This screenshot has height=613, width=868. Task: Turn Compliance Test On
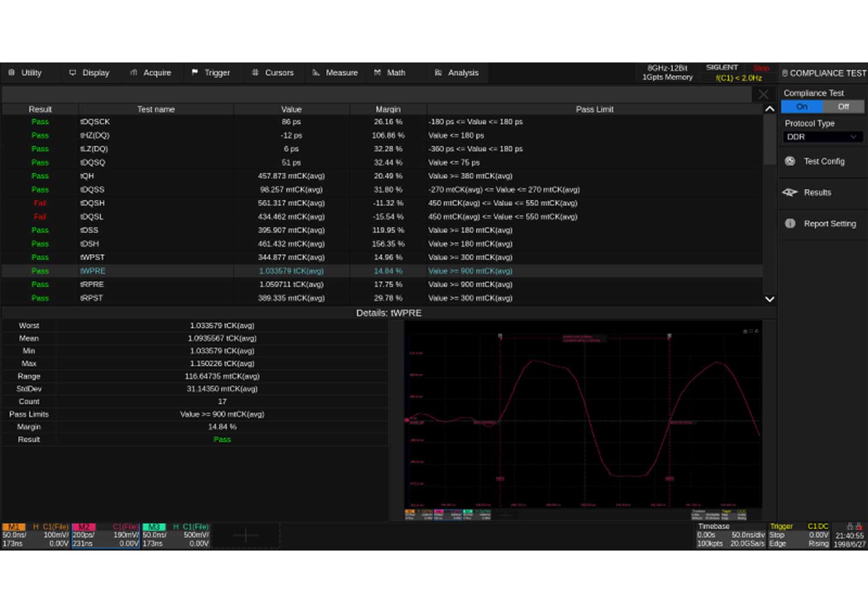[x=801, y=107]
